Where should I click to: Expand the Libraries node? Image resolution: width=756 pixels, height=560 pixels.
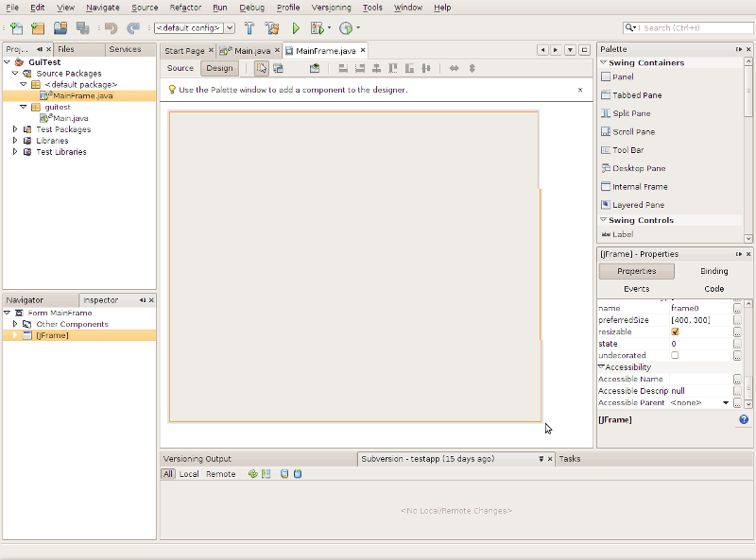coord(15,141)
